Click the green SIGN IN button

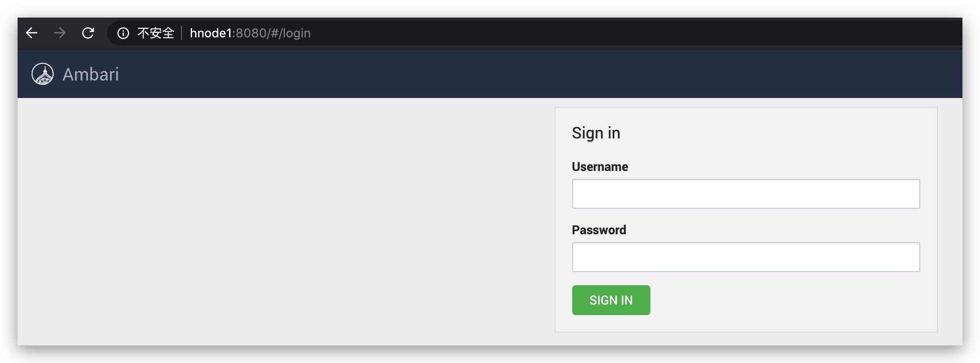tap(611, 300)
